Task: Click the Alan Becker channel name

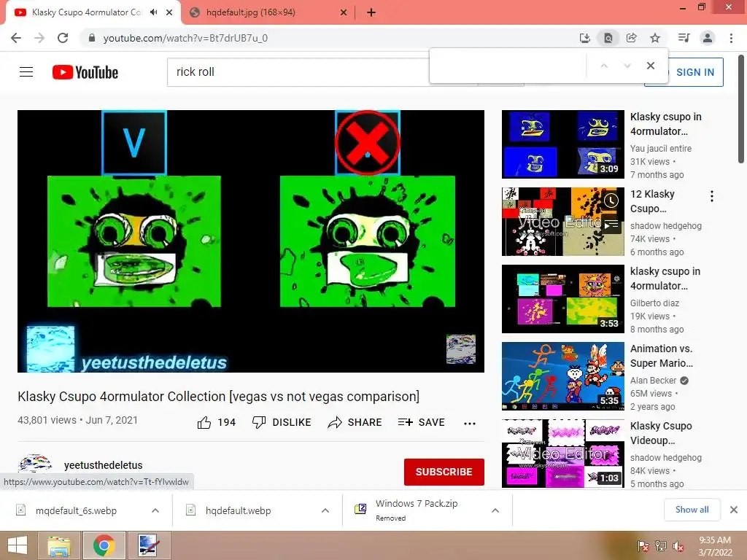Action: point(653,381)
